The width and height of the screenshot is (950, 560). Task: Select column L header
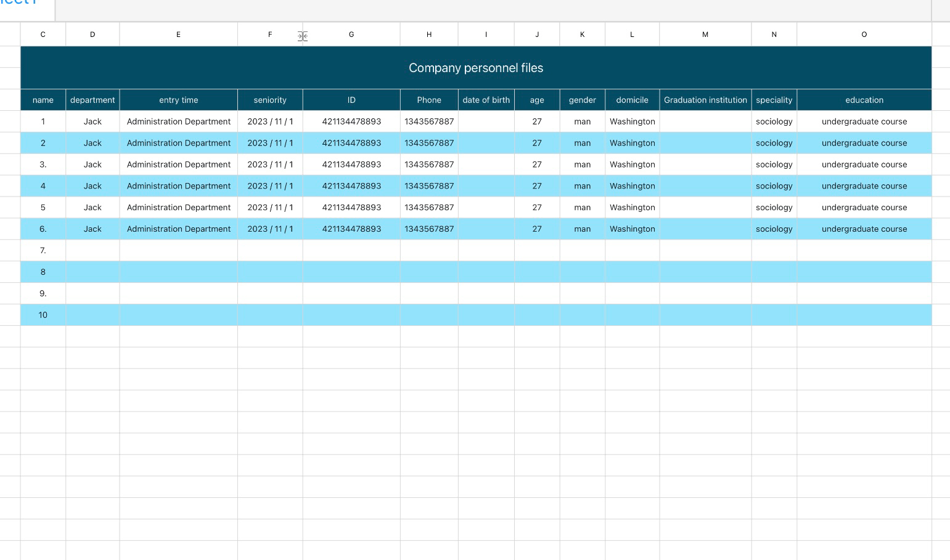click(x=632, y=34)
